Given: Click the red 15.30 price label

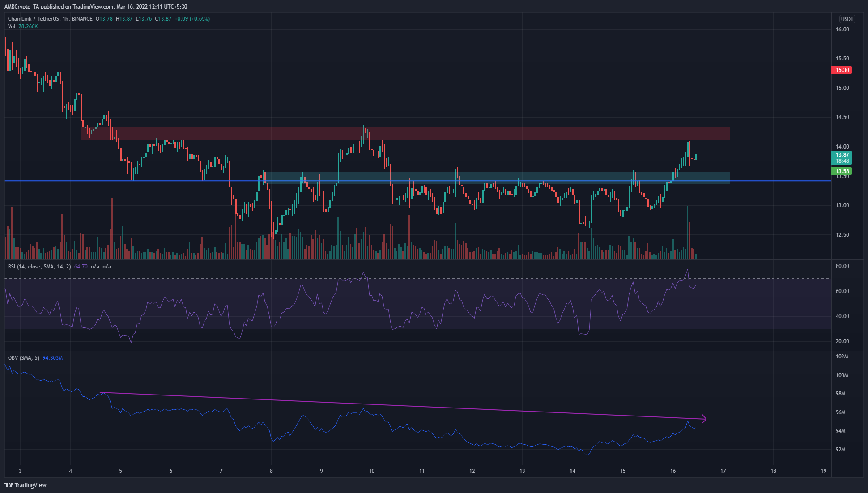Looking at the screenshot, I should click(x=842, y=70).
